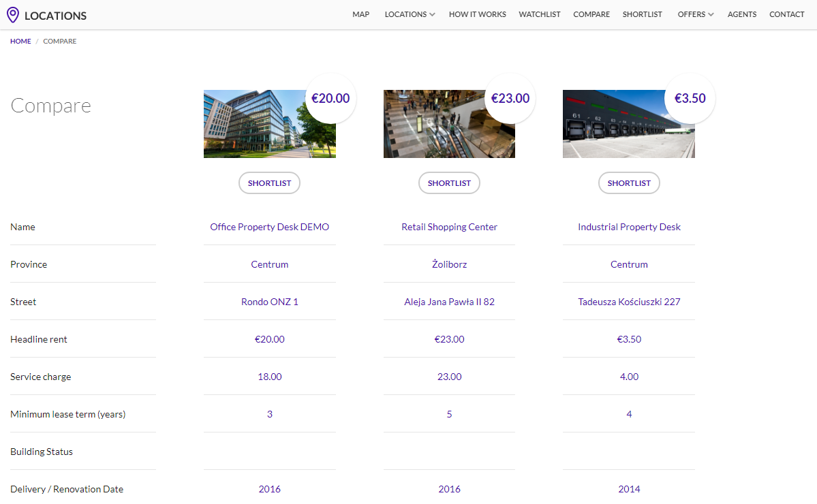Viewport: 817px width, 504px height.
Task: Click the Compare page heading
Action: click(x=50, y=106)
